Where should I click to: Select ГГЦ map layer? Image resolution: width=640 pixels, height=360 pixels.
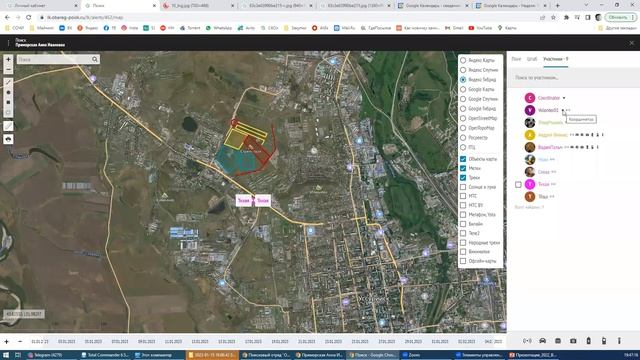click(463, 147)
